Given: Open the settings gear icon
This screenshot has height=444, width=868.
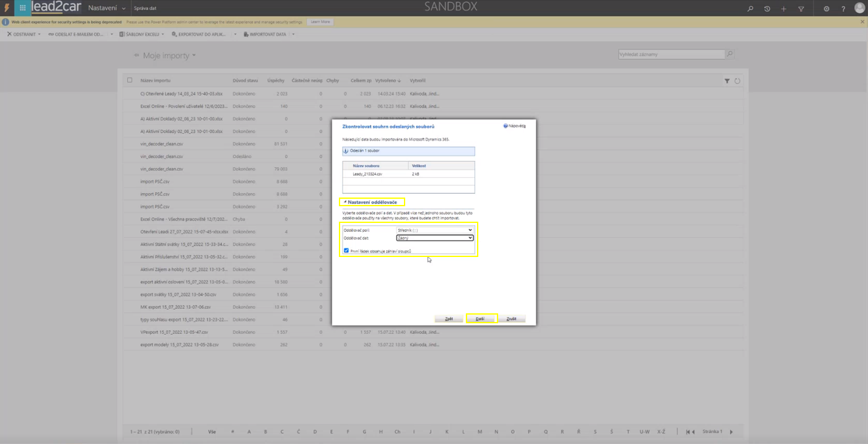Looking at the screenshot, I should point(826,9).
